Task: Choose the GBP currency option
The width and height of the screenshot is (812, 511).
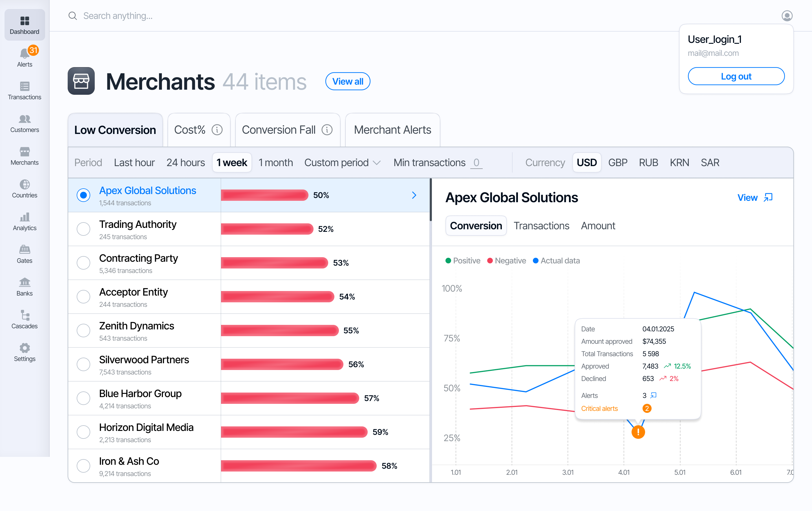Action: [x=617, y=162]
